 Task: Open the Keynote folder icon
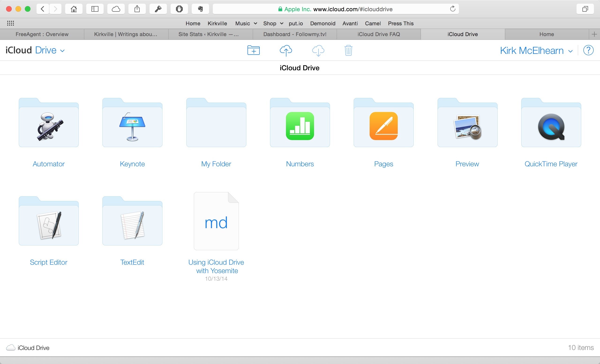[132, 123]
